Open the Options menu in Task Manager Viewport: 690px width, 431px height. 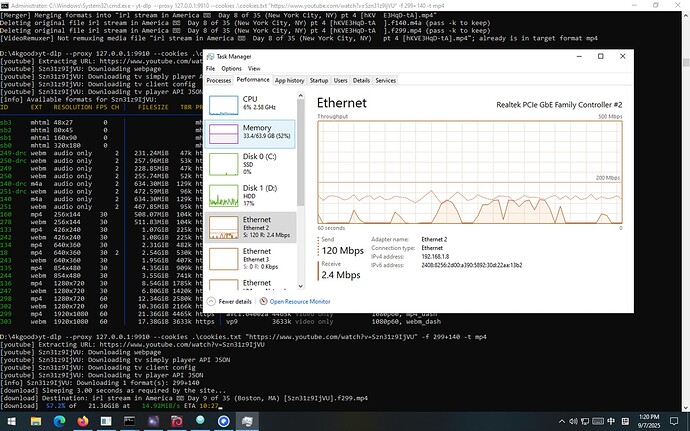(231, 69)
